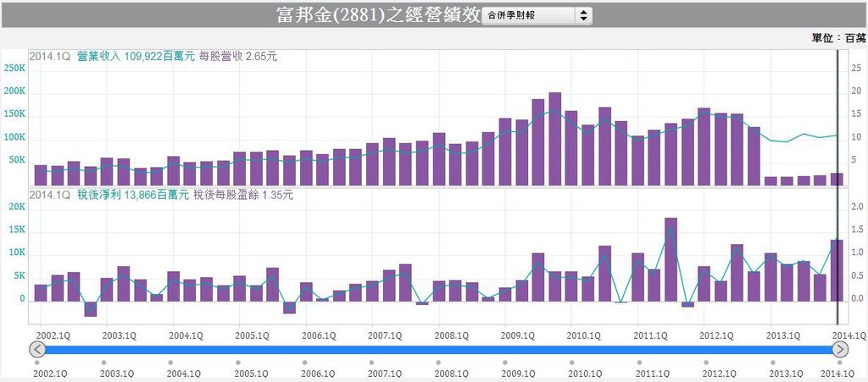Select the 2002.1Q marker dot below slider
868x382 pixels.
click(36, 363)
